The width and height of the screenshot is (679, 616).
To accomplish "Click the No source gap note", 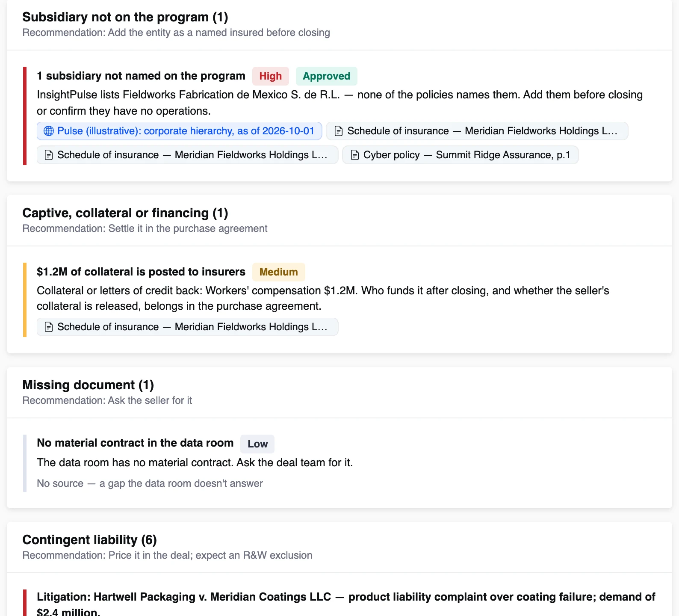I will 150,483.
